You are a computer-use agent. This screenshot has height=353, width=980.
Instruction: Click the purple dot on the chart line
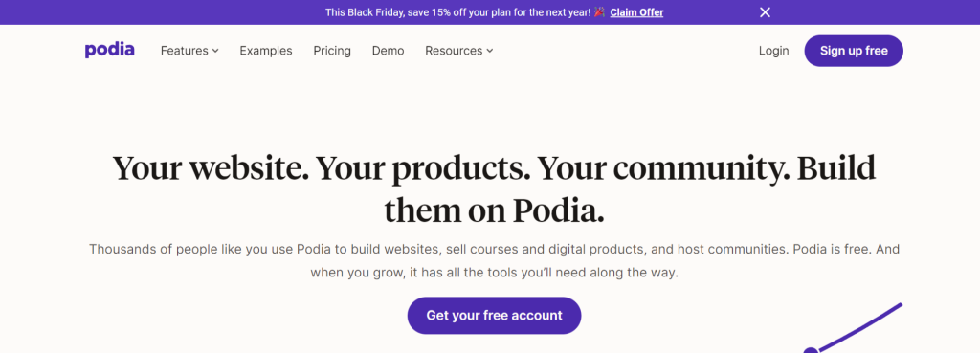point(811,350)
